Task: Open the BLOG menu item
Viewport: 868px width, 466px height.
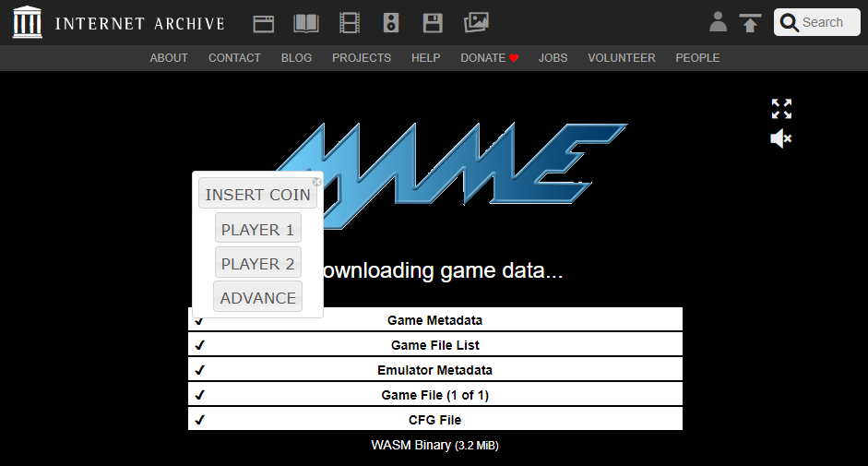Action: [296, 57]
